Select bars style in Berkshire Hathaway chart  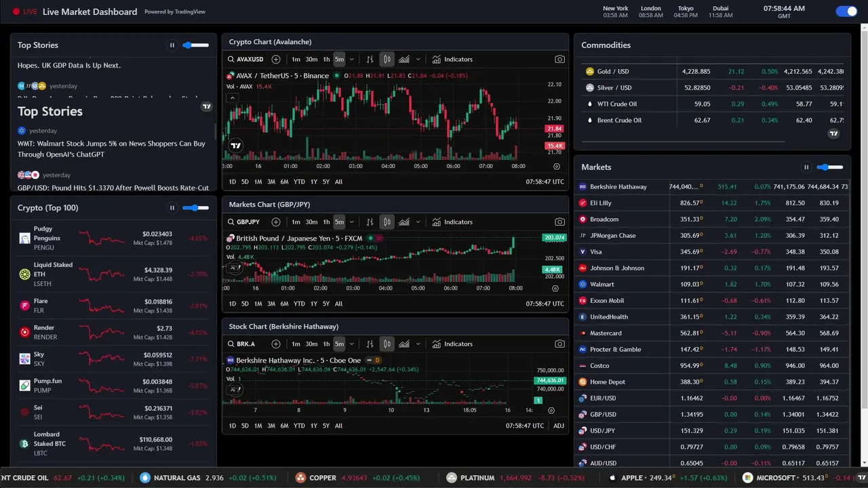[370, 344]
